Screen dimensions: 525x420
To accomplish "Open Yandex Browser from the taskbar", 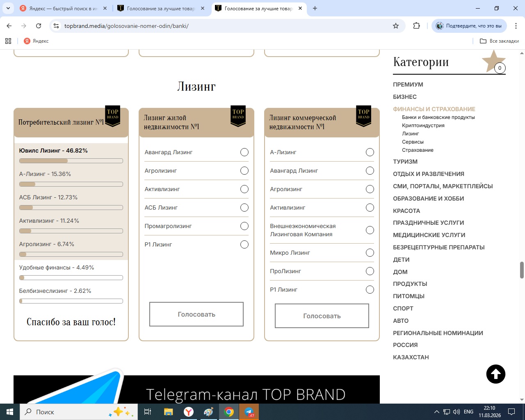I will pyautogui.click(x=189, y=412).
